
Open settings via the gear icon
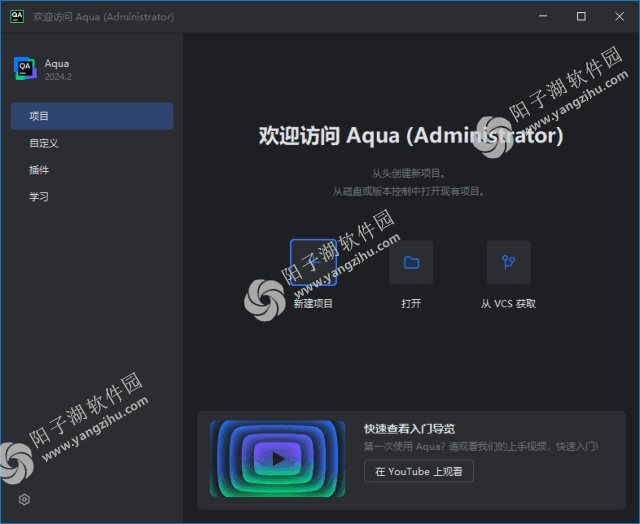[24, 500]
